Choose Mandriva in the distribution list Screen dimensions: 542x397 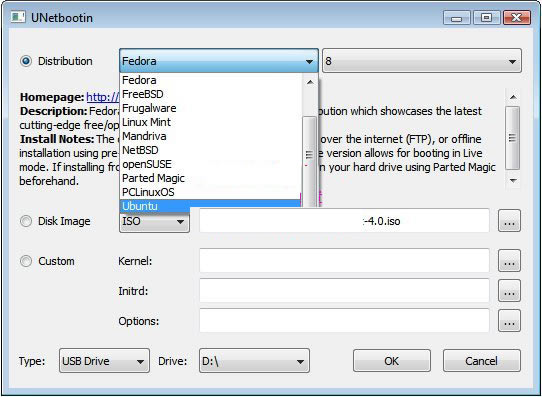[211, 136]
